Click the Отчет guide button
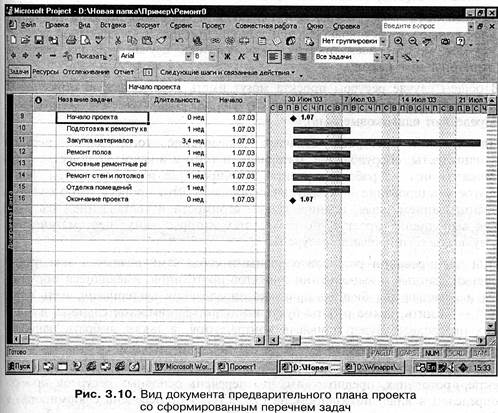This screenshot has height=413, width=498. [x=124, y=72]
